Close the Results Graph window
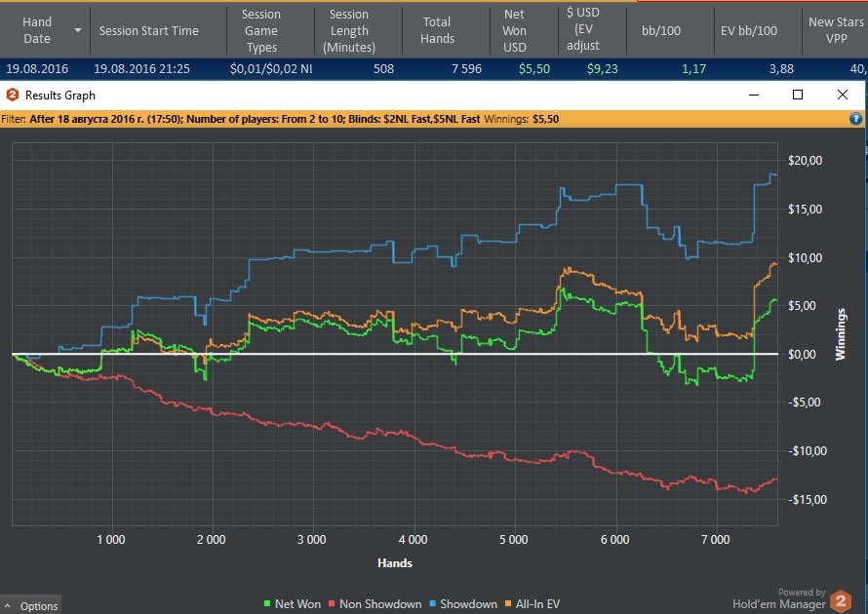The width and height of the screenshot is (868, 614). (843, 95)
